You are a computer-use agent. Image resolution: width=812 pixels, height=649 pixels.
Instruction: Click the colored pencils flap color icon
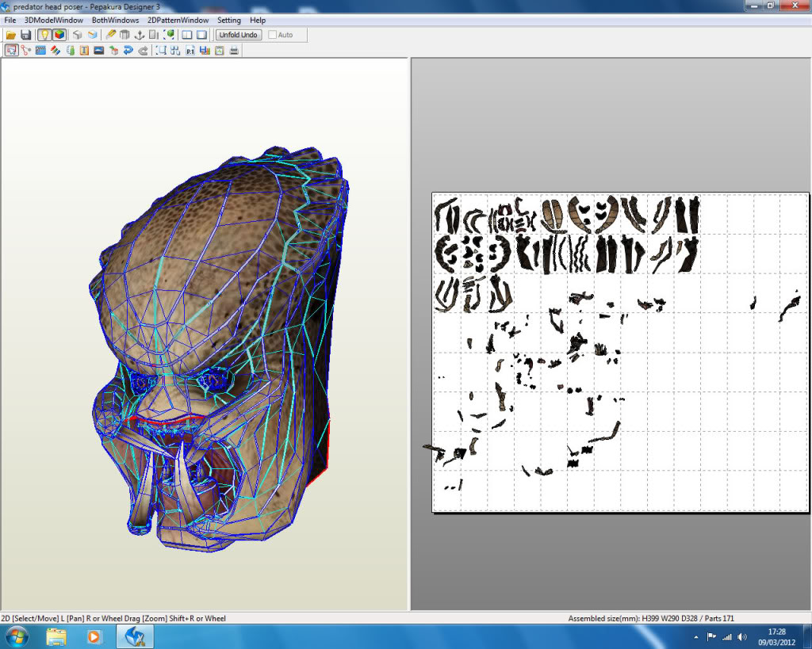55,50
